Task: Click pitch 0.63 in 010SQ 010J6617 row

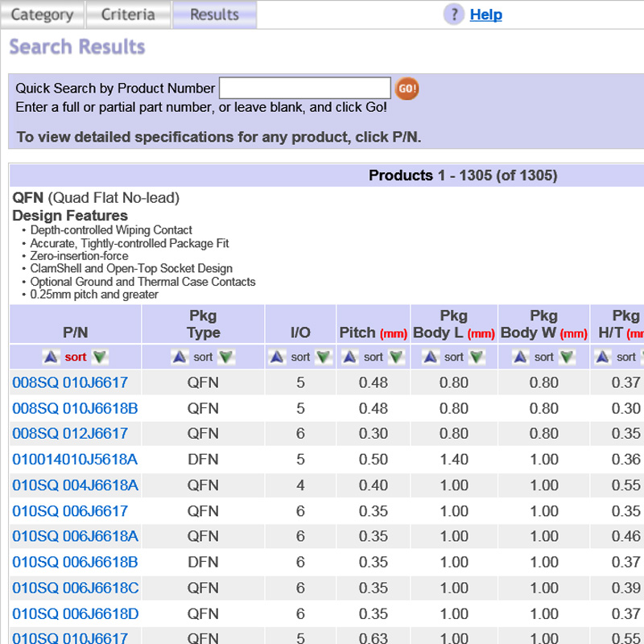Action: coord(373,638)
